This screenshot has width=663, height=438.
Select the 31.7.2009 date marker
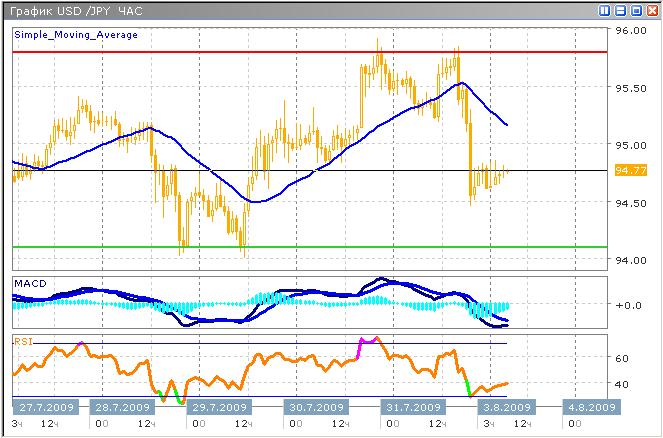[411, 408]
